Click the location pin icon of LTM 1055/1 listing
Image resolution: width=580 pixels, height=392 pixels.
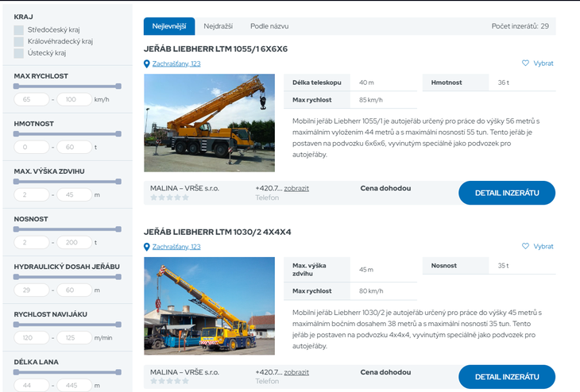(x=146, y=64)
